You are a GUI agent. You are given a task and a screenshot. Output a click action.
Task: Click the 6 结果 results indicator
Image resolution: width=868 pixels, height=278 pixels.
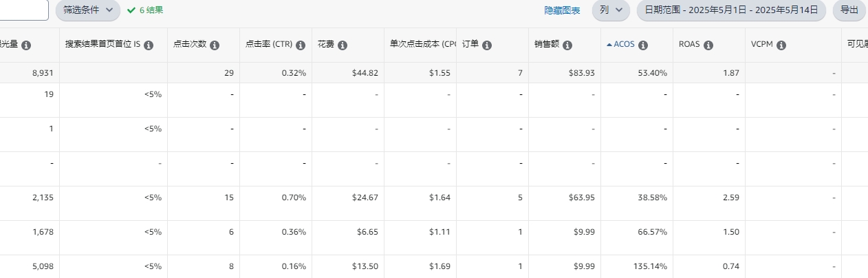(145, 10)
